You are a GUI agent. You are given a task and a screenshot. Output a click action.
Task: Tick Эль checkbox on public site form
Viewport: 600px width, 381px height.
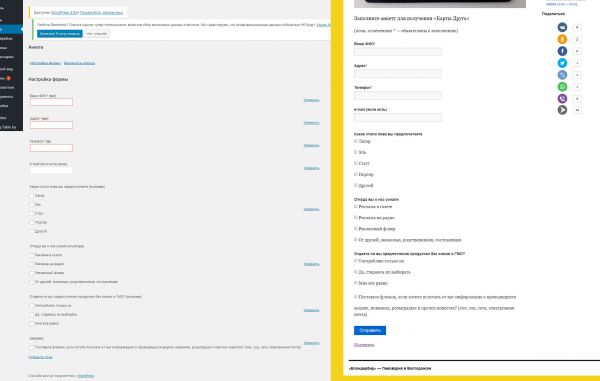(356, 152)
